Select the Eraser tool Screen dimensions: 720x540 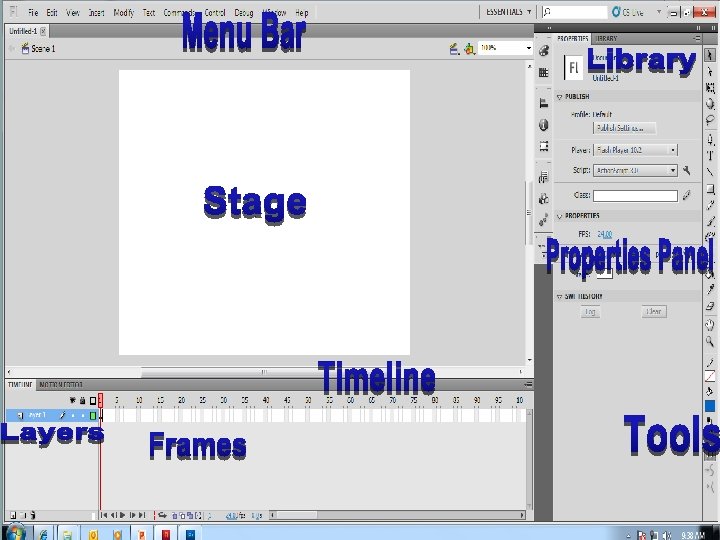[710, 306]
